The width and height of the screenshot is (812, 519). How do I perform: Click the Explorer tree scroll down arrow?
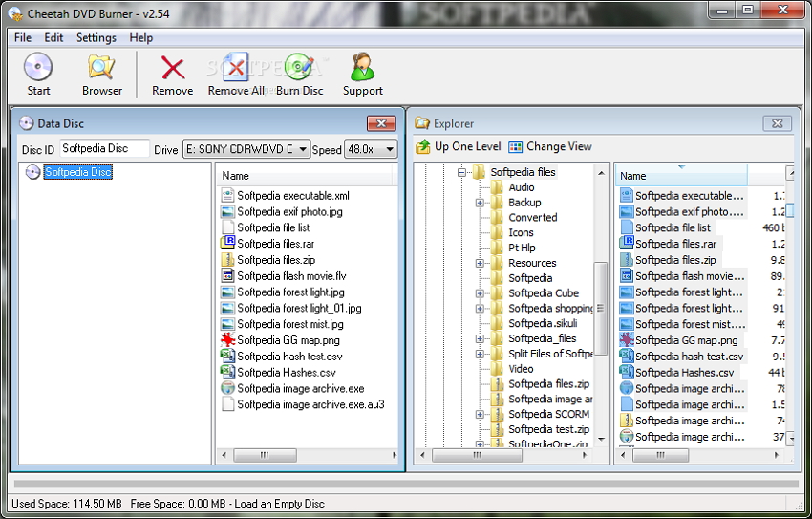601,439
